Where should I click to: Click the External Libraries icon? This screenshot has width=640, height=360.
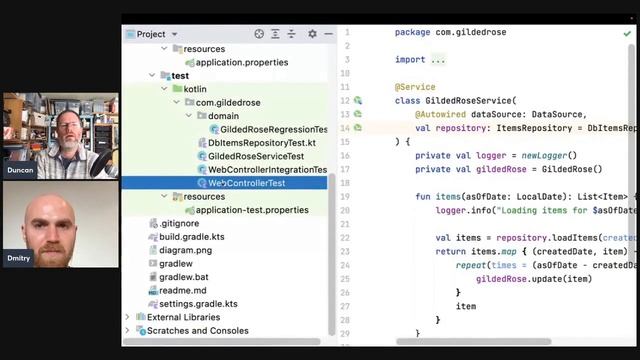(x=141, y=317)
